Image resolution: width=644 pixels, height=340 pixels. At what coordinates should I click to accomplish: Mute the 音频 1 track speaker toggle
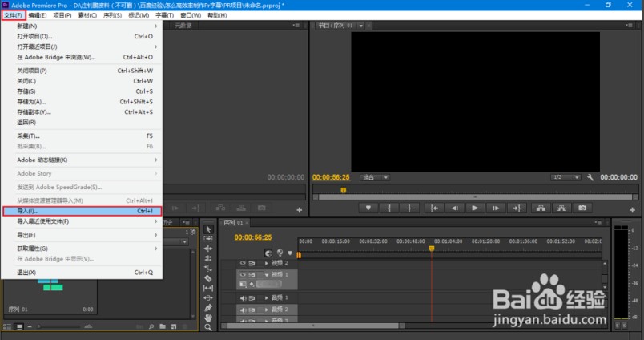243,297
